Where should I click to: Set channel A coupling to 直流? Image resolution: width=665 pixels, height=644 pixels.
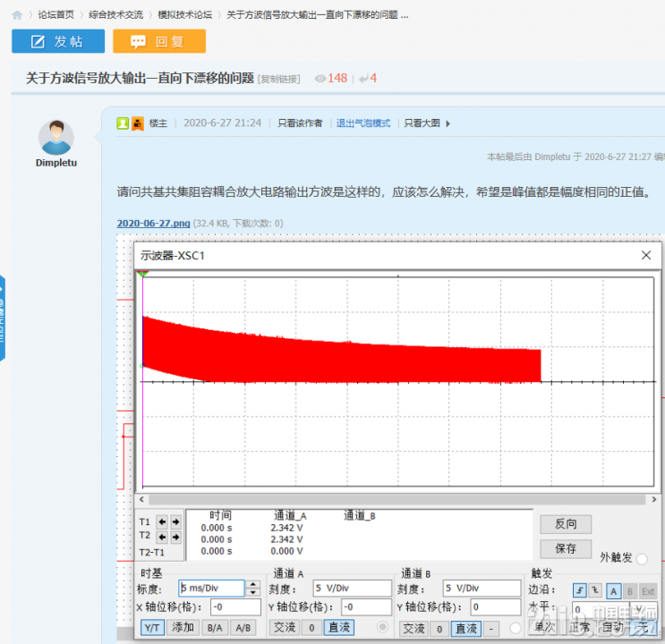pos(339,628)
